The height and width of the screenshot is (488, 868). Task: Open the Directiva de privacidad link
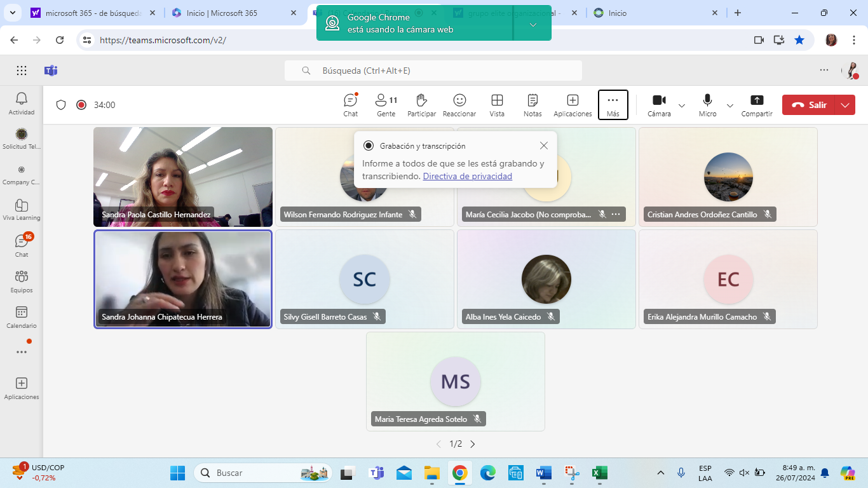468,176
